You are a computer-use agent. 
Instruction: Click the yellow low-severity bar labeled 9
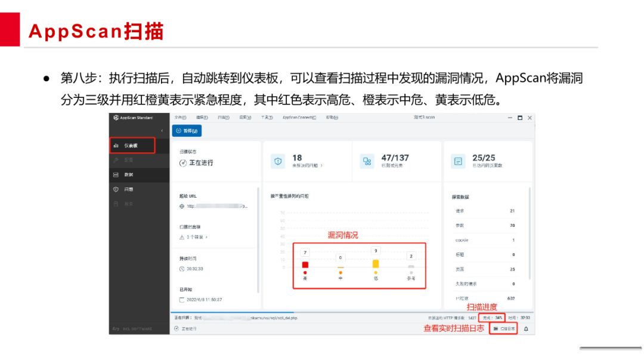click(x=376, y=263)
